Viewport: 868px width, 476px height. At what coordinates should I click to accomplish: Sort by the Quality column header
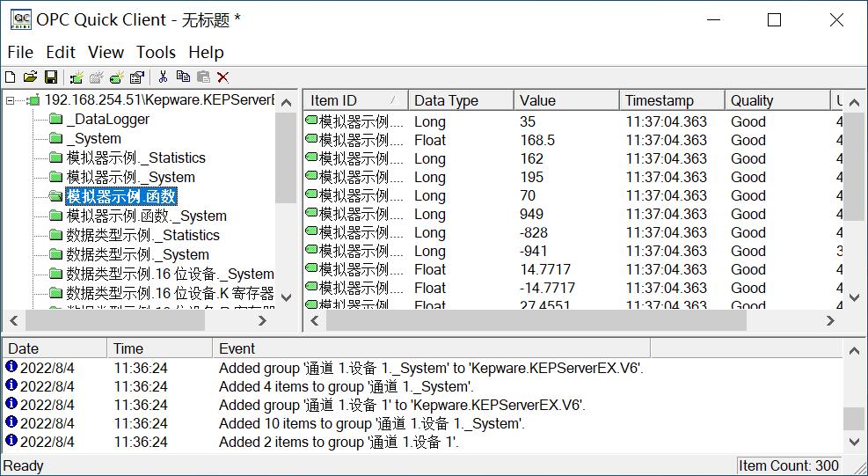[x=777, y=101]
